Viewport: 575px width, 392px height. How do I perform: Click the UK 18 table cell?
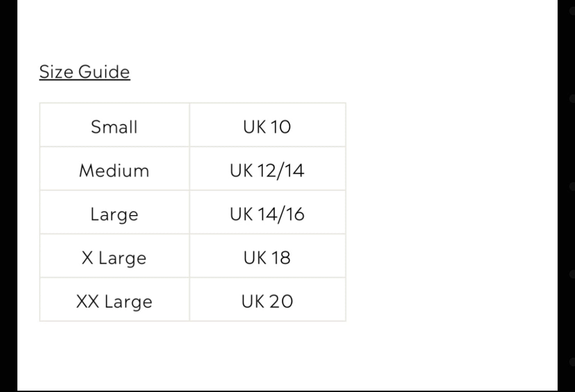(267, 256)
